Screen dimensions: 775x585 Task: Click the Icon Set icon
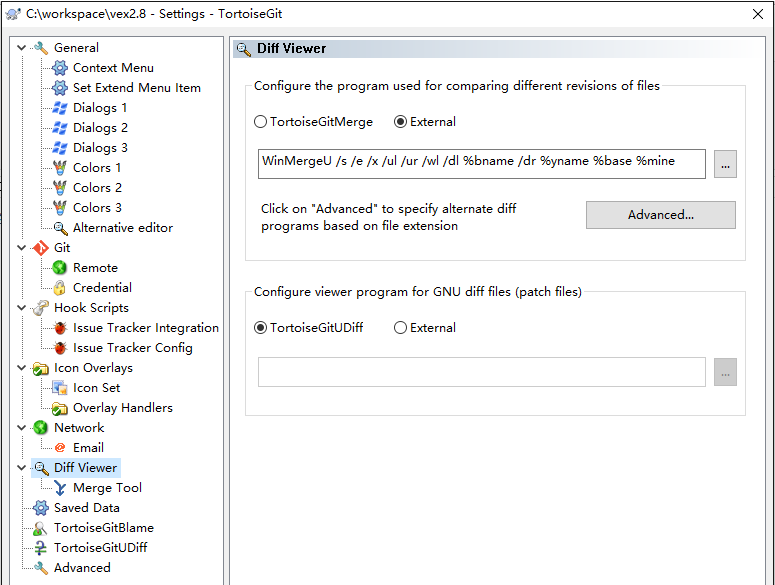60,388
